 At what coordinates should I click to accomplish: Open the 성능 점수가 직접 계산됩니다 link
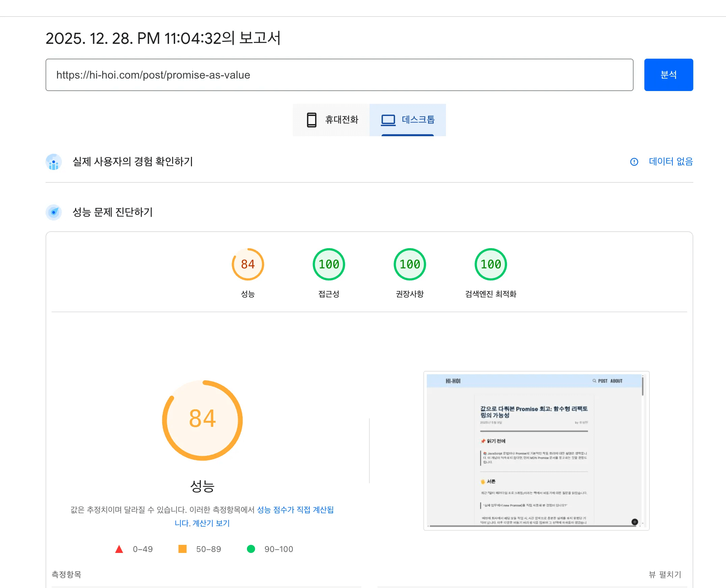click(x=295, y=510)
